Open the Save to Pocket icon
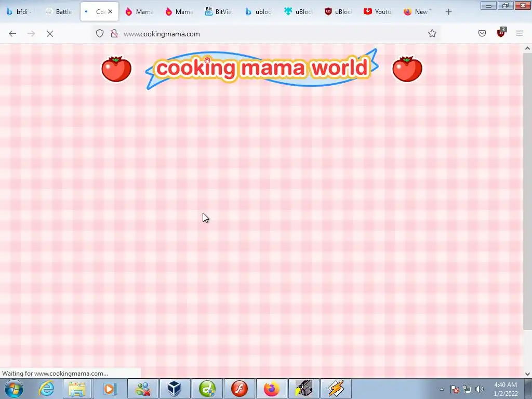Image resolution: width=532 pixels, height=399 pixels. (482, 33)
